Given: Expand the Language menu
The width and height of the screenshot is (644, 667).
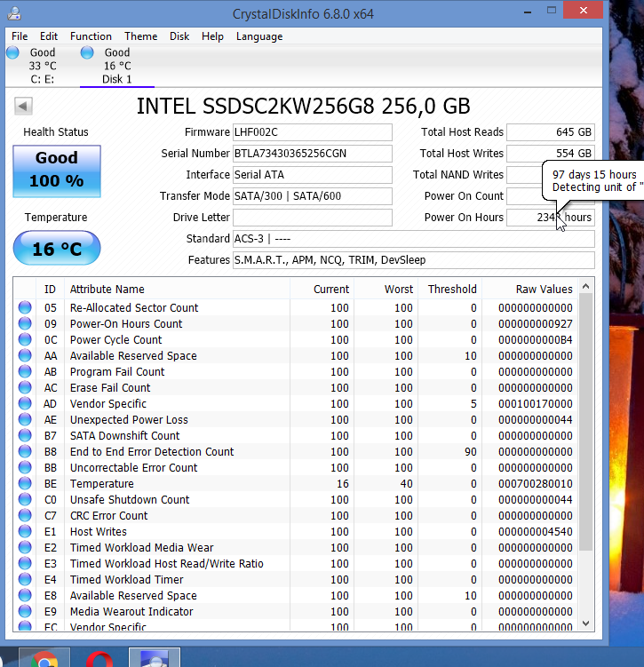Looking at the screenshot, I should [x=259, y=36].
